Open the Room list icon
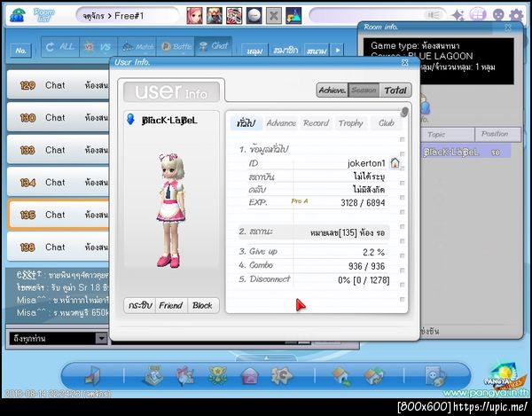 coord(44,15)
